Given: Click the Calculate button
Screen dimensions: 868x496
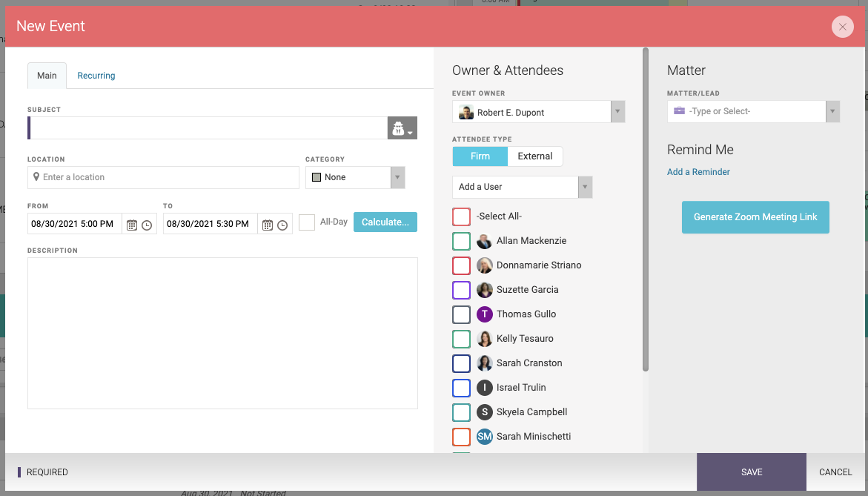Looking at the screenshot, I should [x=385, y=222].
